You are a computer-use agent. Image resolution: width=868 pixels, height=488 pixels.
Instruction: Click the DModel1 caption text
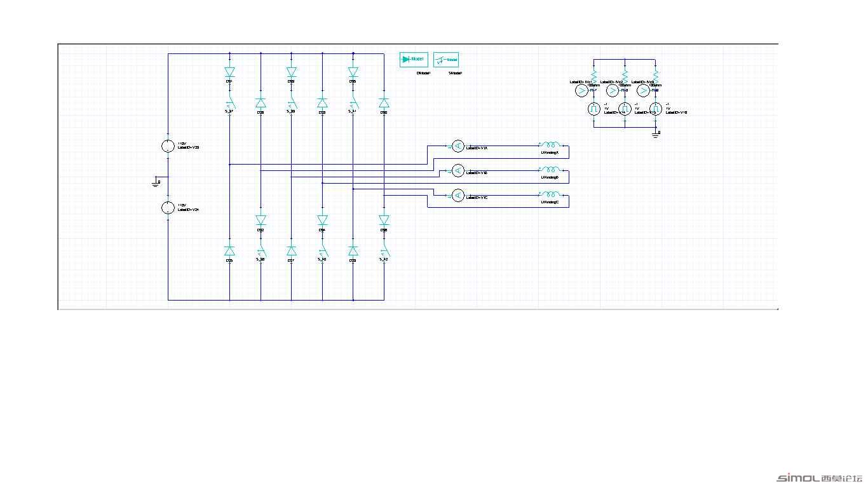(x=423, y=73)
